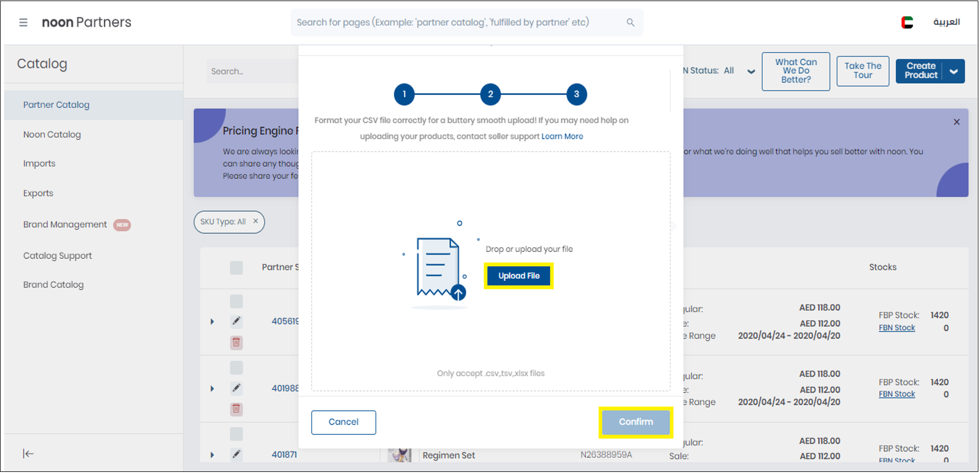This screenshot has height=473, width=980.
Task: Close the Pricing Engine banner
Action: [957, 122]
